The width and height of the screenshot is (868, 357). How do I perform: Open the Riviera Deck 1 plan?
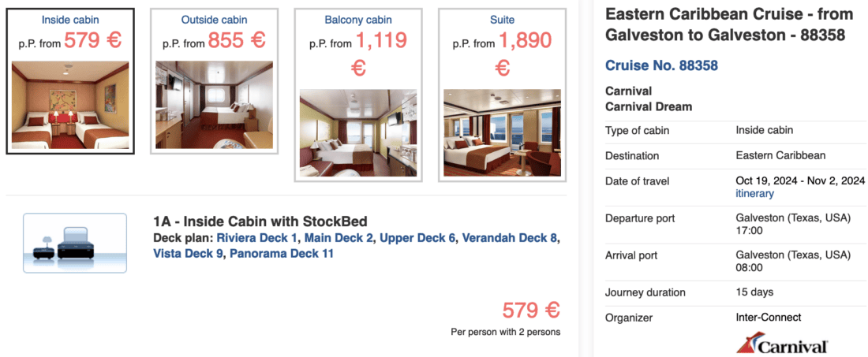click(x=257, y=238)
